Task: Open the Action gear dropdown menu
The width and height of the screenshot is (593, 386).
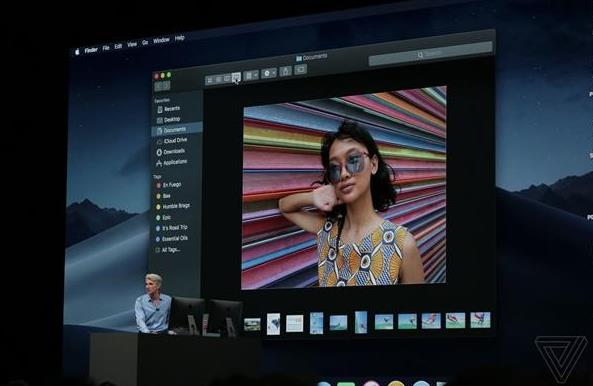Action: click(x=269, y=73)
